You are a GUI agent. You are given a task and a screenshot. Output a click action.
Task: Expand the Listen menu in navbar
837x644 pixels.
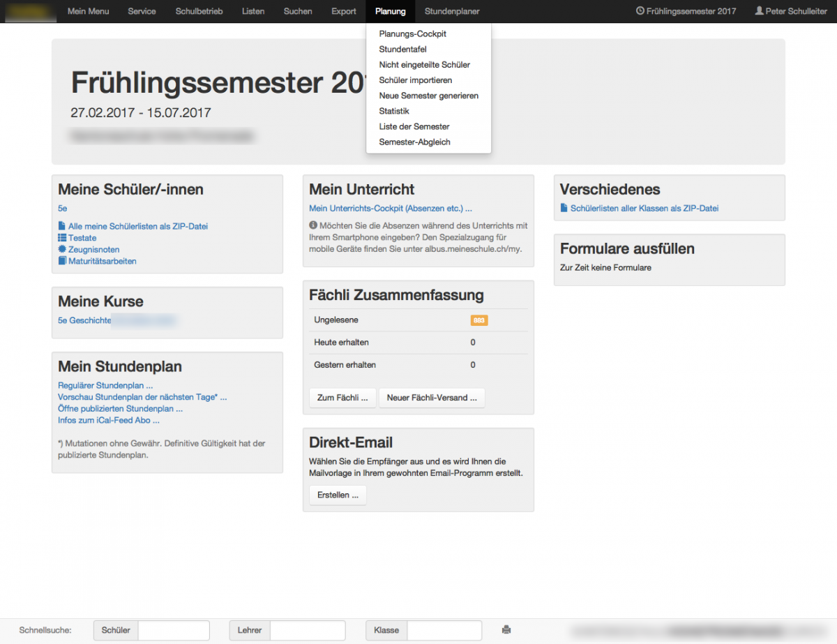(253, 11)
